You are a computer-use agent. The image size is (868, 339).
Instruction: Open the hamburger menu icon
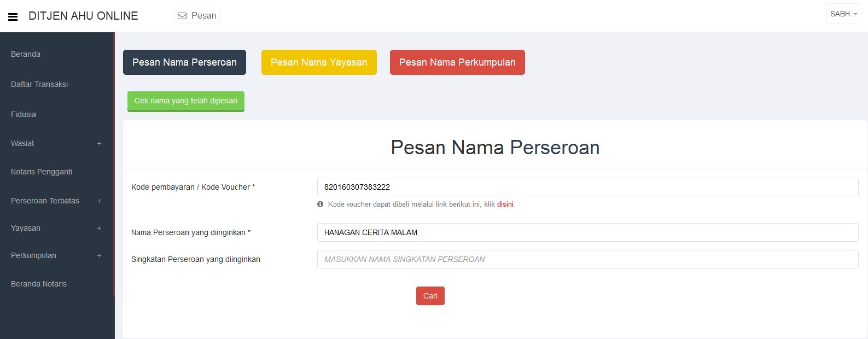tap(13, 17)
